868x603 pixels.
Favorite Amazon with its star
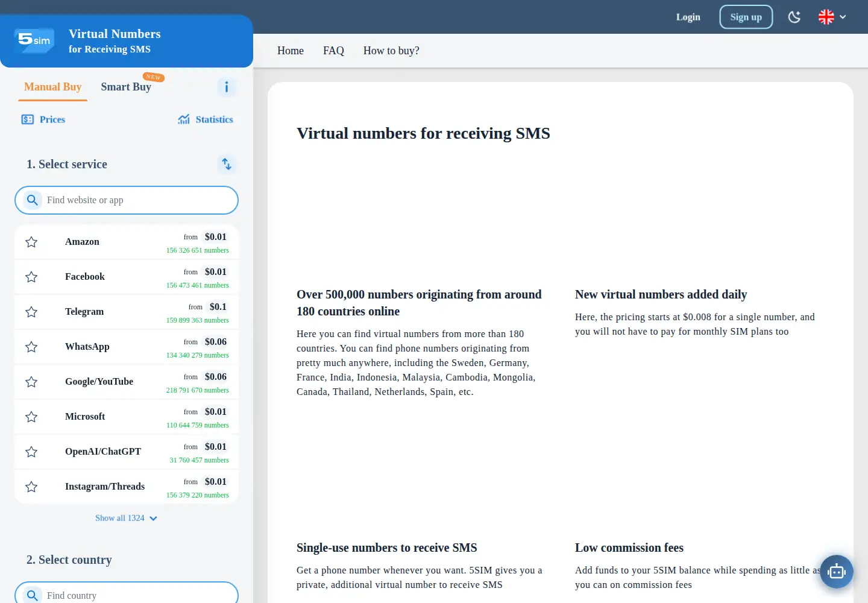coord(31,242)
